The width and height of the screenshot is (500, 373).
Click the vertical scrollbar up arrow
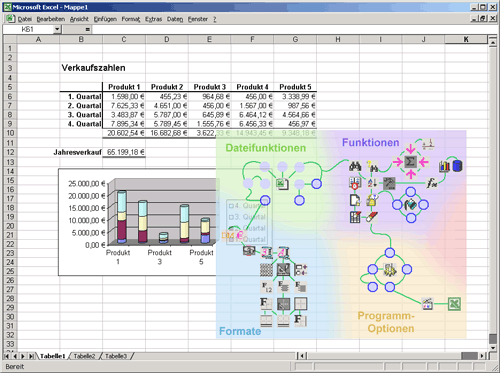coord(493,43)
